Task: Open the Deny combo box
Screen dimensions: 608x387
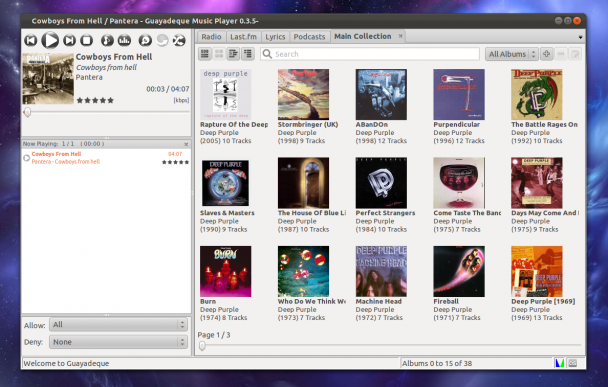Action: pyautogui.click(x=119, y=342)
